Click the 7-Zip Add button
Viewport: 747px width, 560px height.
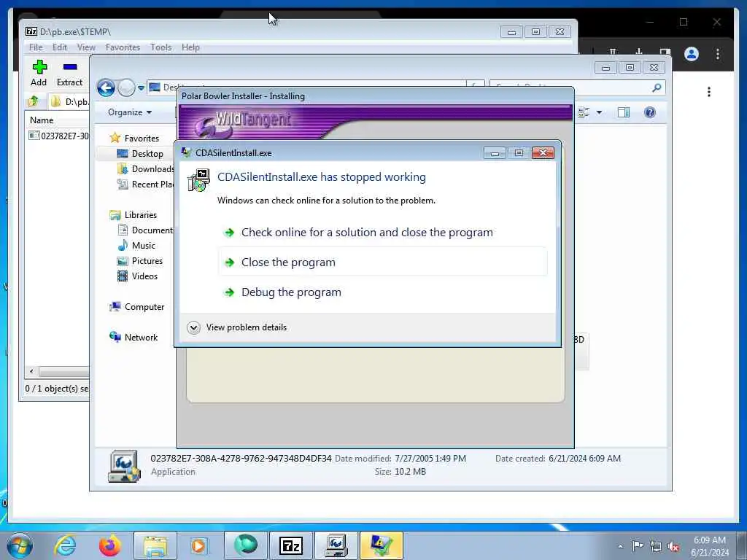pos(39,74)
